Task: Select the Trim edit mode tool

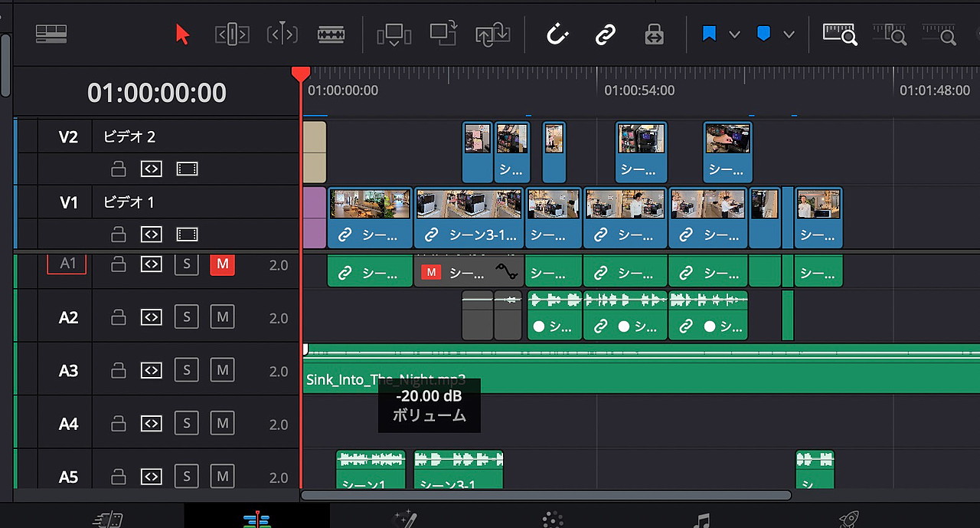Action: pyautogui.click(x=231, y=34)
